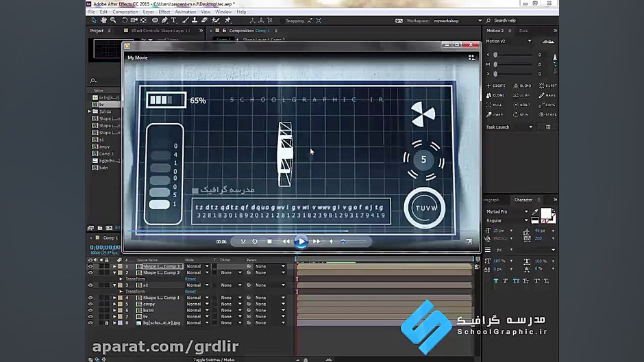Image resolution: width=644 pixels, height=362 pixels.
Task: Select the Roto Brush tool
Action: tap(216, 20)
